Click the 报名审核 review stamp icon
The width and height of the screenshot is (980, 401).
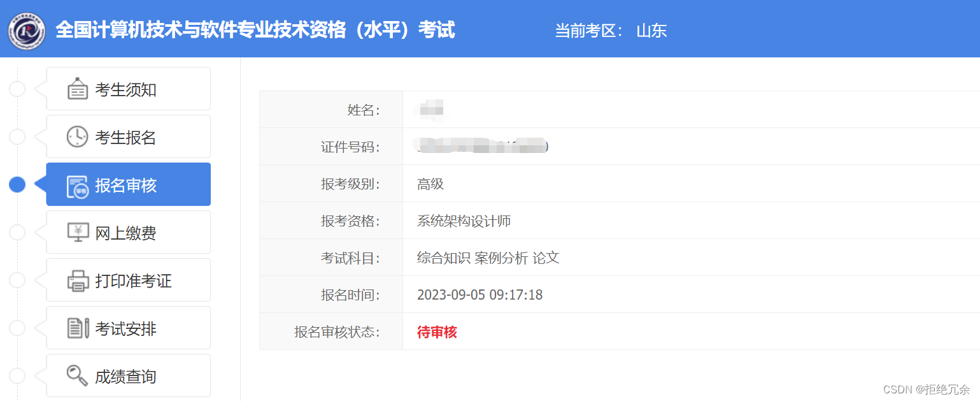[78, 186]
